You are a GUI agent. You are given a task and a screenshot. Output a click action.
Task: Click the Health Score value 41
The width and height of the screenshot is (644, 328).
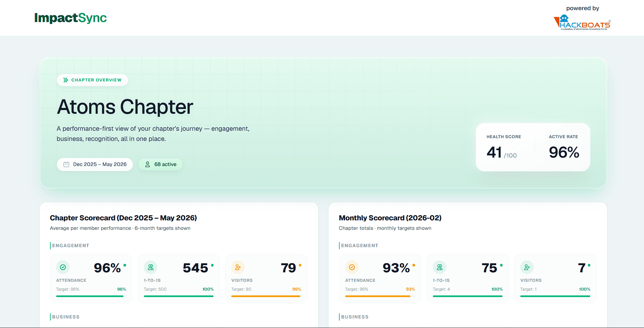tap(494, 152)
